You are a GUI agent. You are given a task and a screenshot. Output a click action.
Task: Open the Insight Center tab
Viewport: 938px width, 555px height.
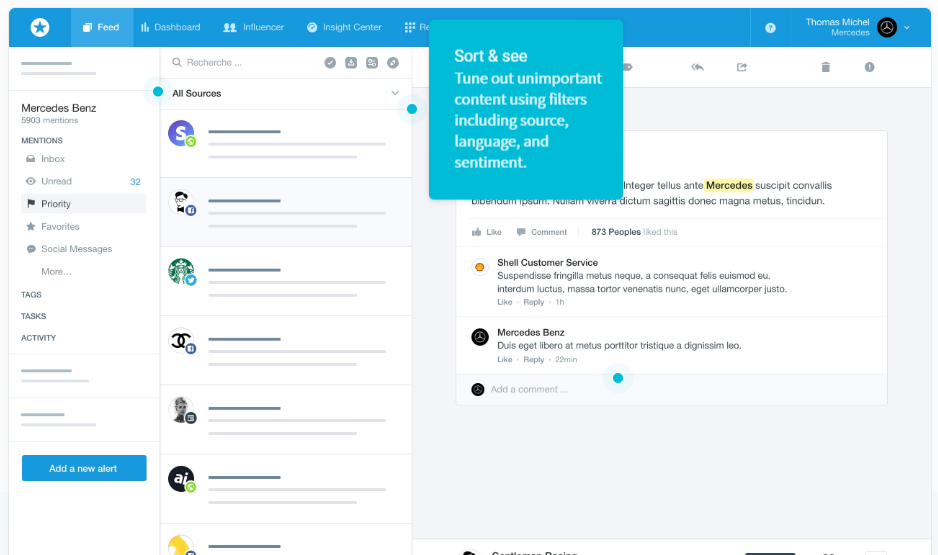pos(344,27)
